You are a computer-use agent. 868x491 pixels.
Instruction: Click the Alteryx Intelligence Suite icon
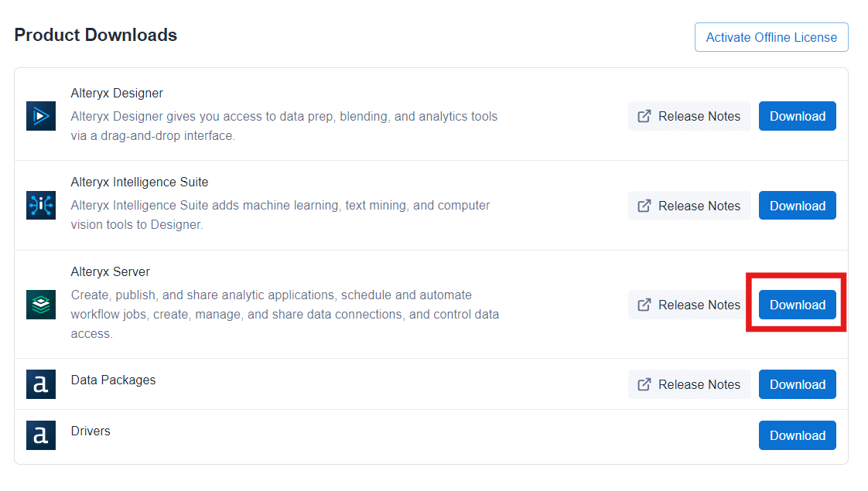(41, 206)
